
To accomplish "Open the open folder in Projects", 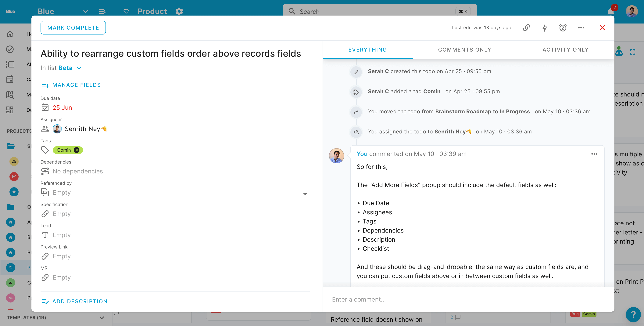I will (x=10, y=146).
